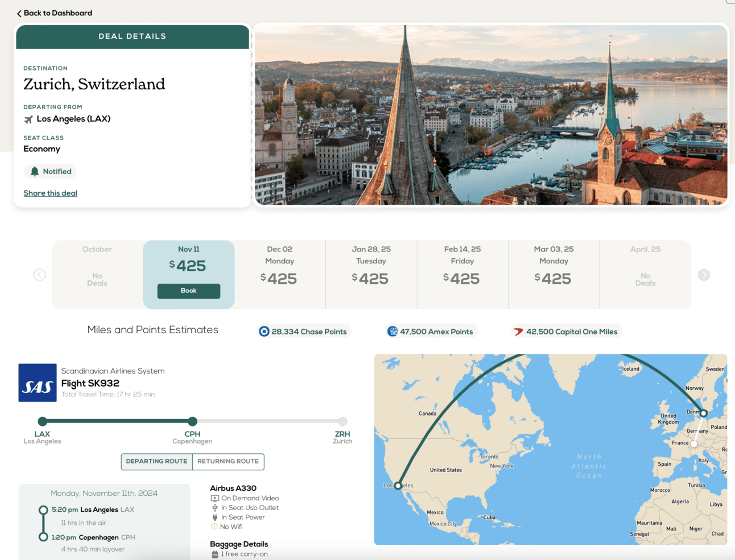Image resolution: width=735 pixels, height=560 pixels.
Task: Click the carry-on baggage icon
Action: (215, 554)
